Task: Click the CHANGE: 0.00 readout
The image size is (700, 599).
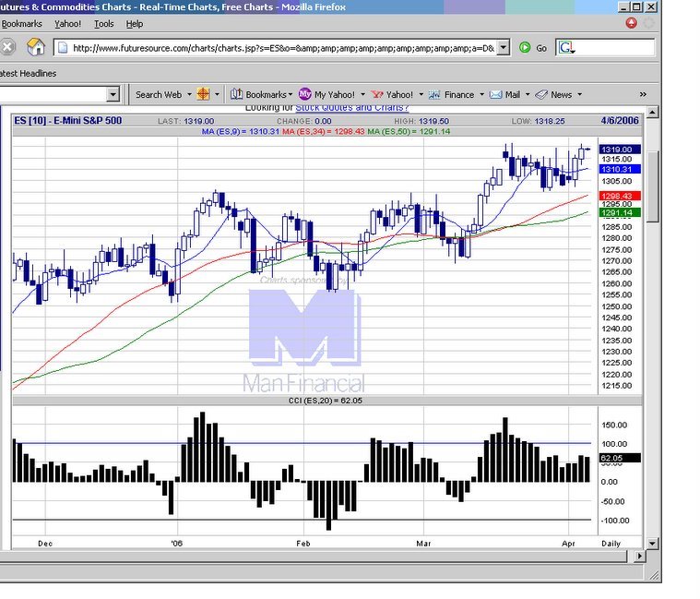Action: pos(304,121)
